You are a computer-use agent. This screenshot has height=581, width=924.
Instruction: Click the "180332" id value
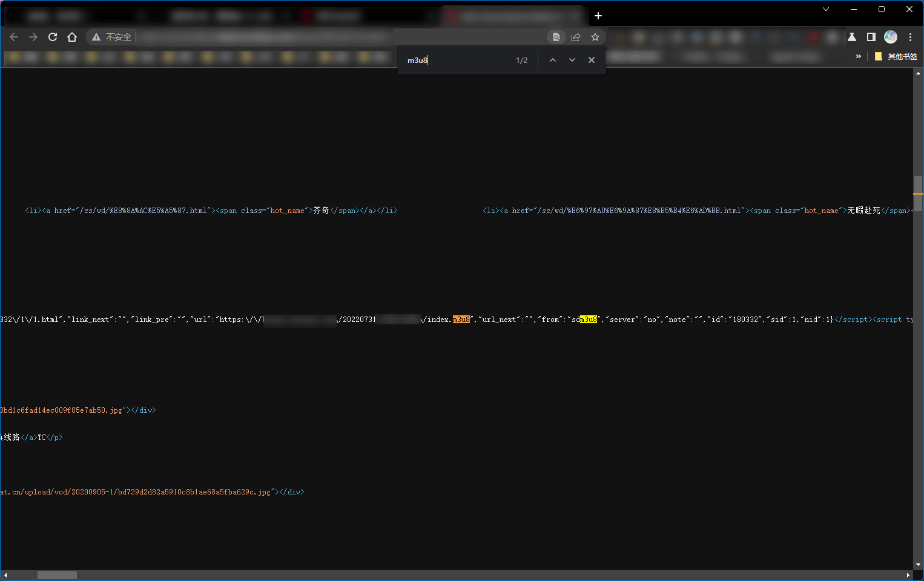click(745, 320)
